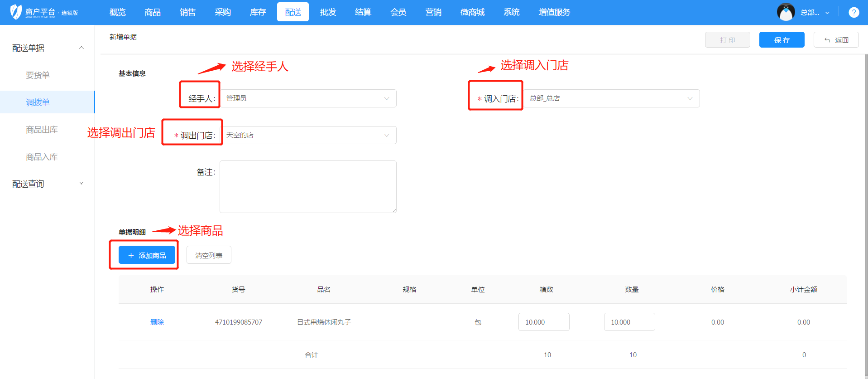868x379 pixels.
Task: Open the help question mark icon
Action: click(x=854, y=12)
